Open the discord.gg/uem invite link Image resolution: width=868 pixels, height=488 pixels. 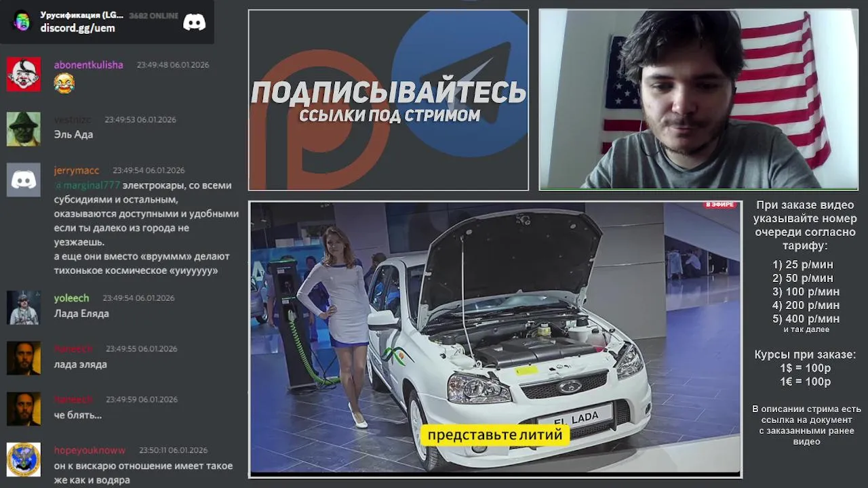[x=77, y=28]
